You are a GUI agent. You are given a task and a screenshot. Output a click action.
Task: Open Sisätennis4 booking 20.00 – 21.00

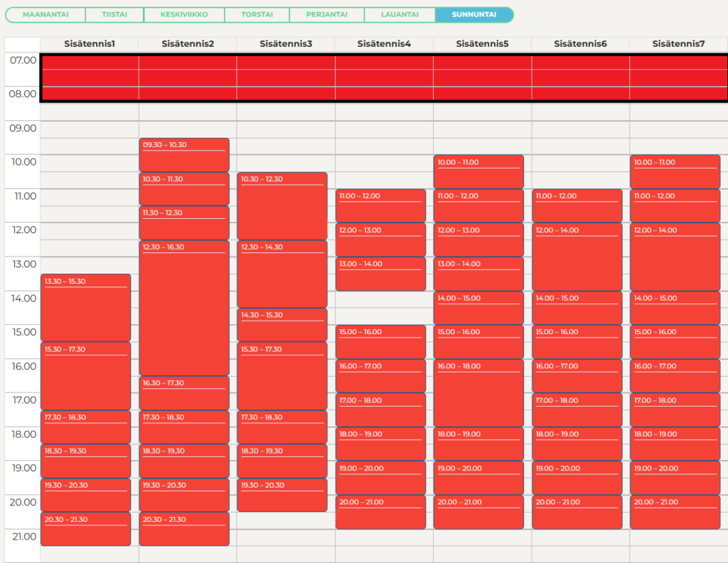coord(381,512)
